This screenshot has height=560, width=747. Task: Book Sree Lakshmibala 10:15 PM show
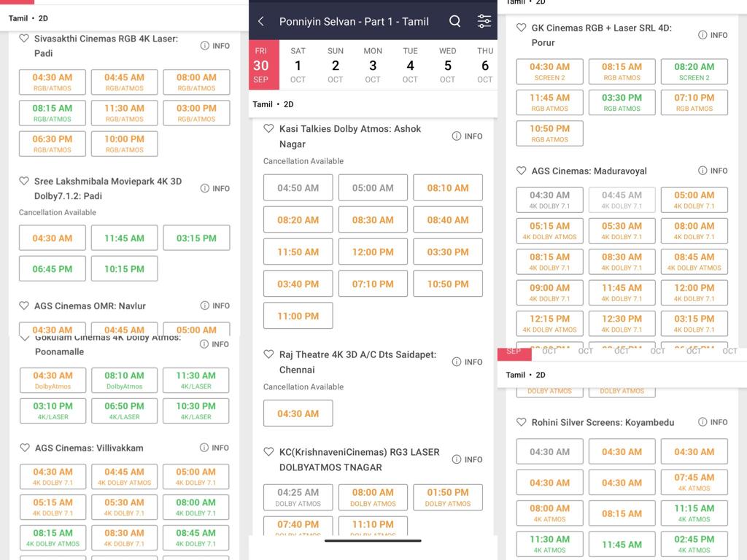(x=124, y=268)
